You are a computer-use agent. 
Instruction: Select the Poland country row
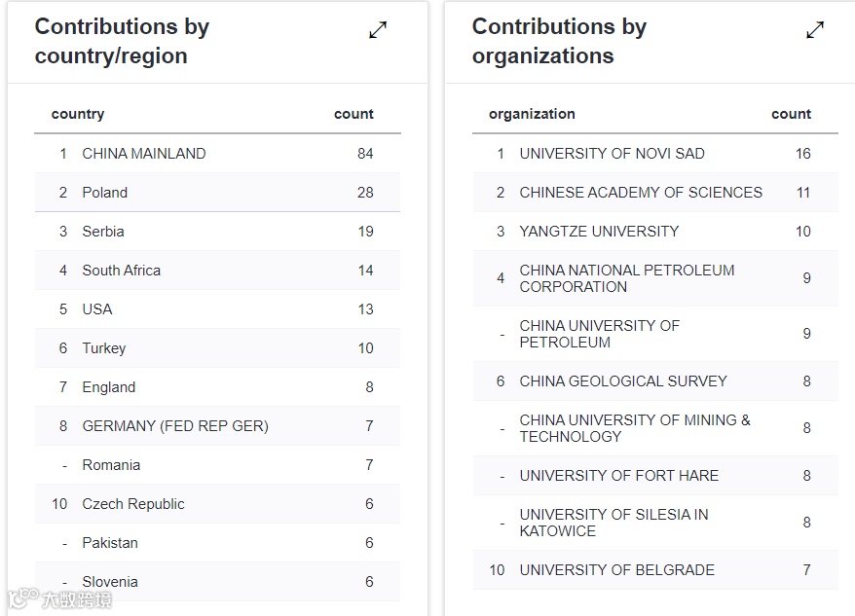click(x=105, y=193)
